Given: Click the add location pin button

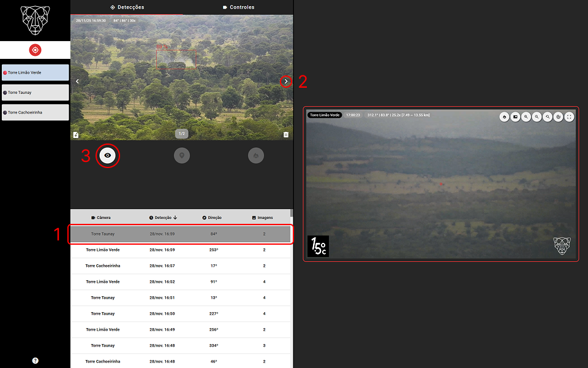Looking at the screenshot, I should point(181,156).
